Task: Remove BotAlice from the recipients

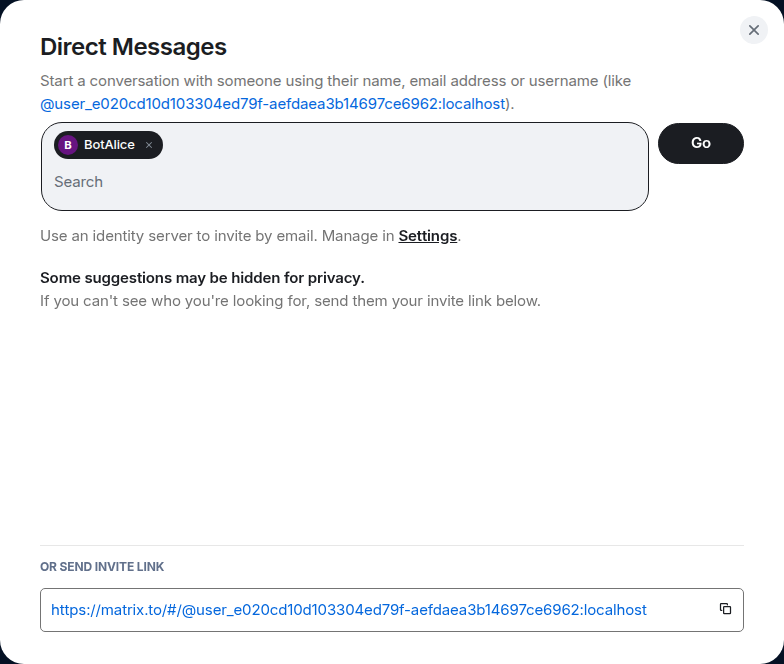Action: pos(149,145)
